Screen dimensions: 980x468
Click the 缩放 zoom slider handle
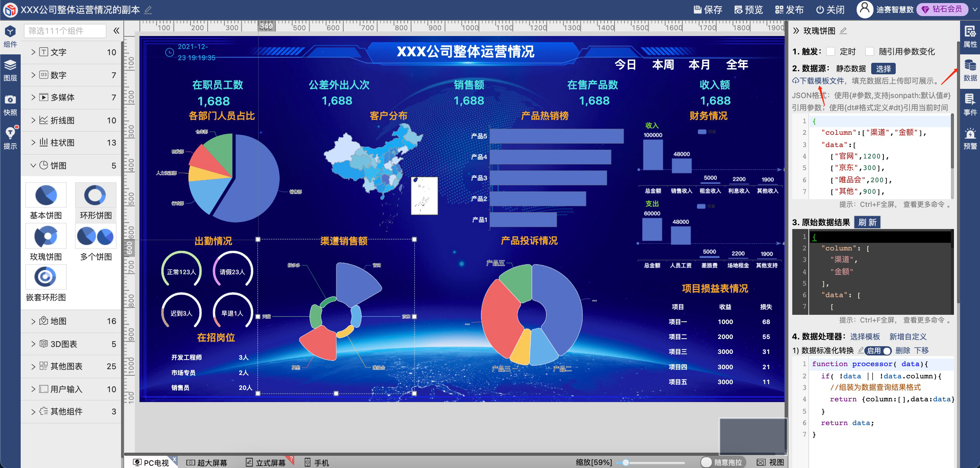point(626,462)
